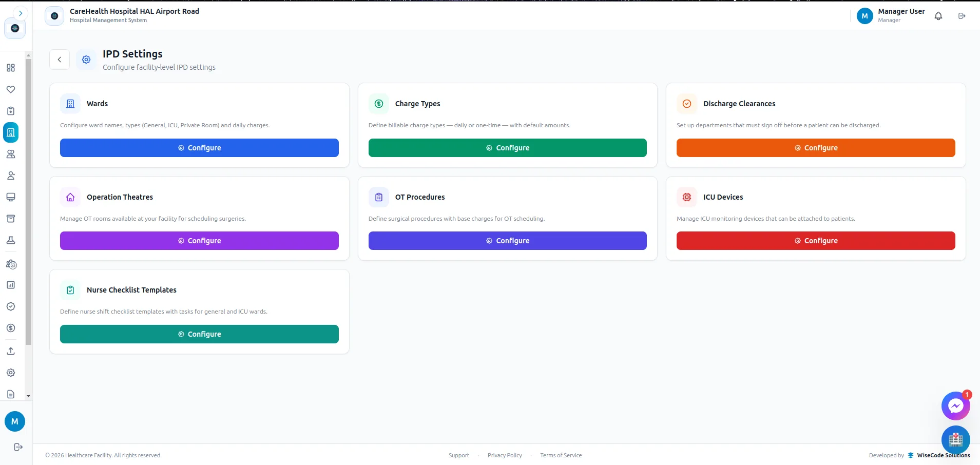The width and height of the screenshot is (980, 465).
Task: Click the sidebar scrollbar down arrow
Action: (x=28, y=396)
